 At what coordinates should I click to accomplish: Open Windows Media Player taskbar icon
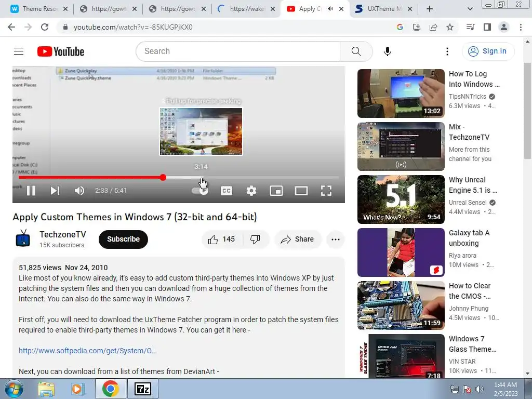click(78, 389)
